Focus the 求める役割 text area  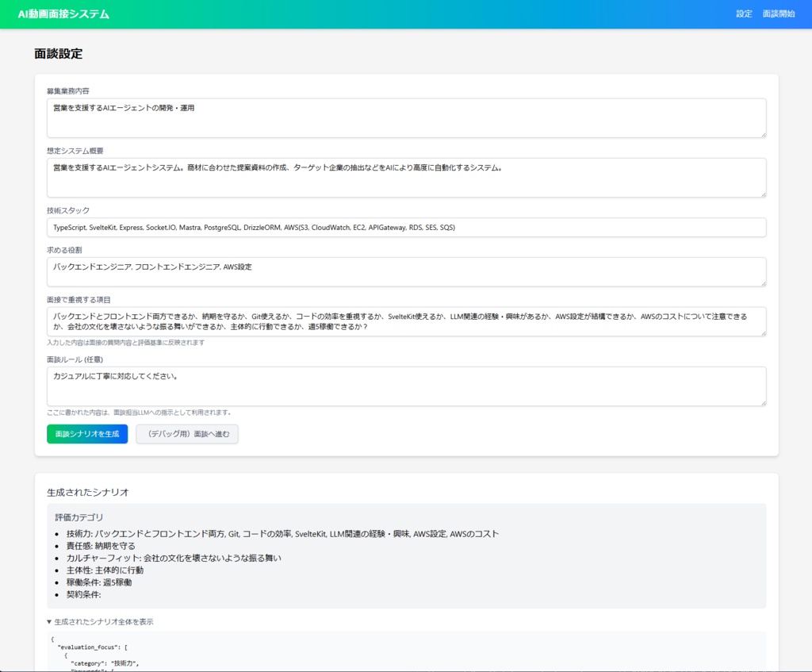pyautogui.click(x=406, y=272)
